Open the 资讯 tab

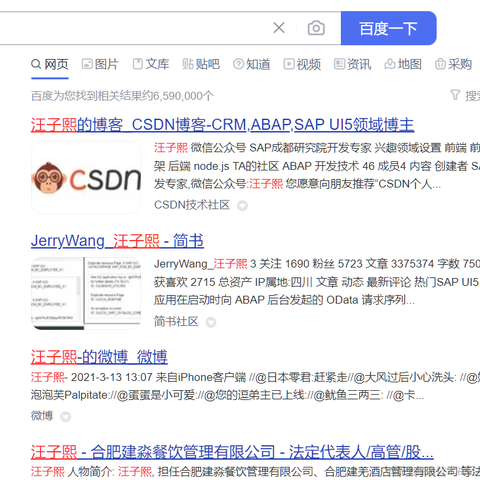point(353,64)
